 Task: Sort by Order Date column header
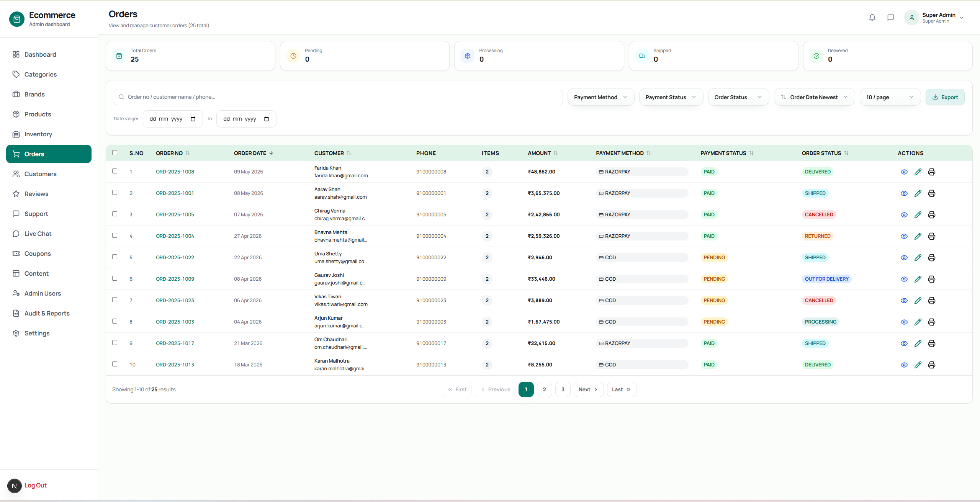pos(254,153)
